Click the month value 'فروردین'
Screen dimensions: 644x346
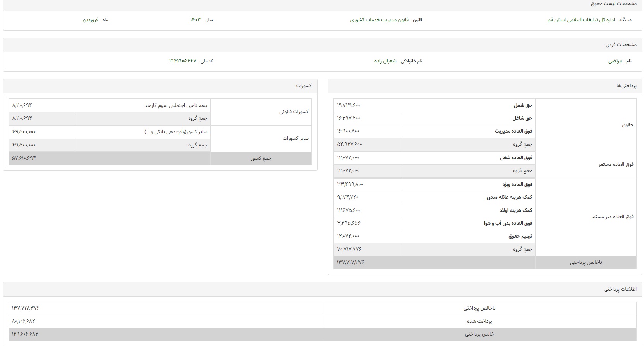point(90,20)
